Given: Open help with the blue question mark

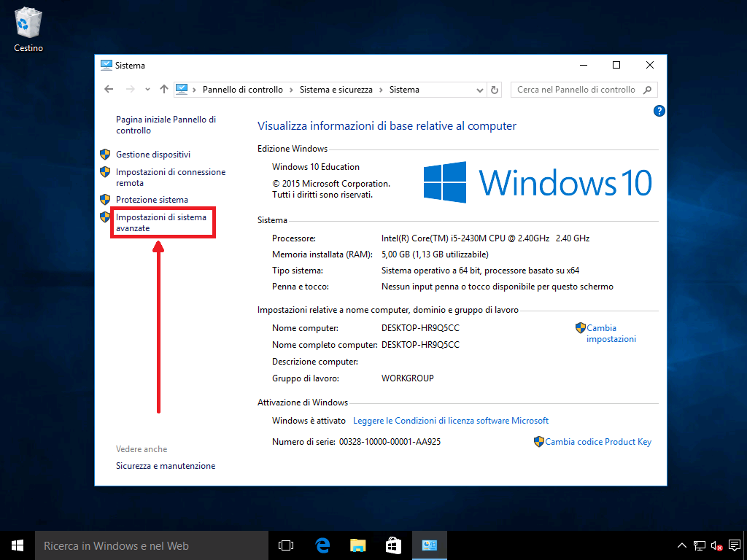Looking at the screenshot, I should [659, 111].
